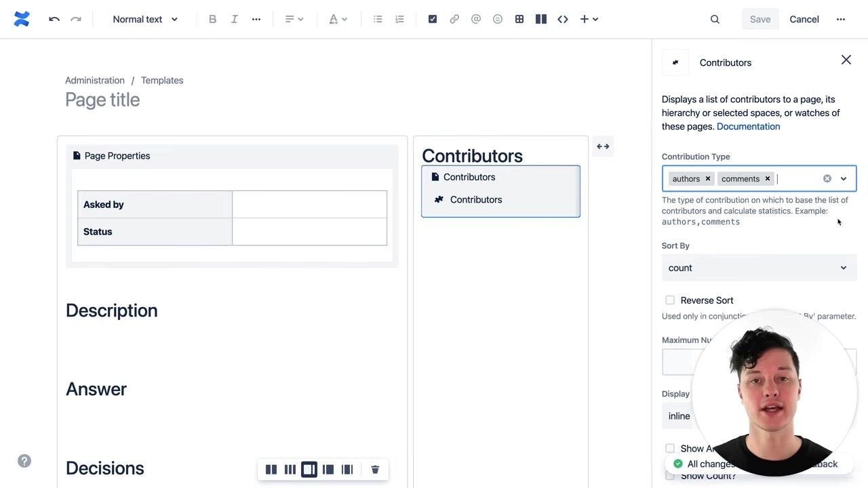Open the search icon in toolbar
This screenshot has height=488, width=868.
tap(715, 19)
